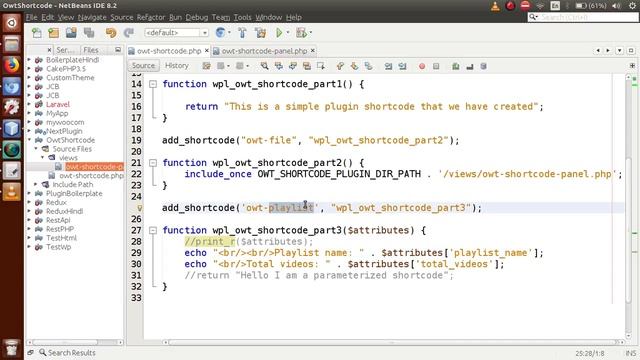Image resolution: width=640 pixels, height=360 pixels.
Task: Click the History view button
Action: [177, 66]
